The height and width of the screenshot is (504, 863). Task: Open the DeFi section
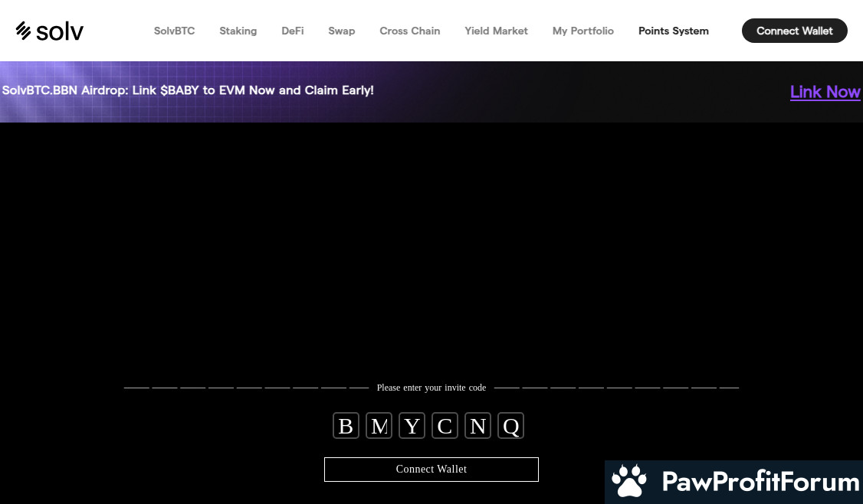click(x=293, y=31)
